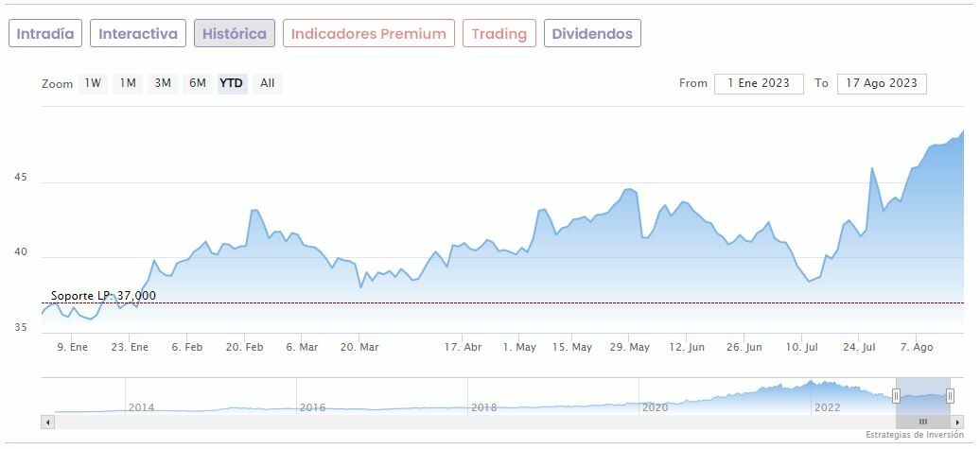This screenshot has width=980, height=449.
Task: Click the To date field
Action: click(882, 83)
